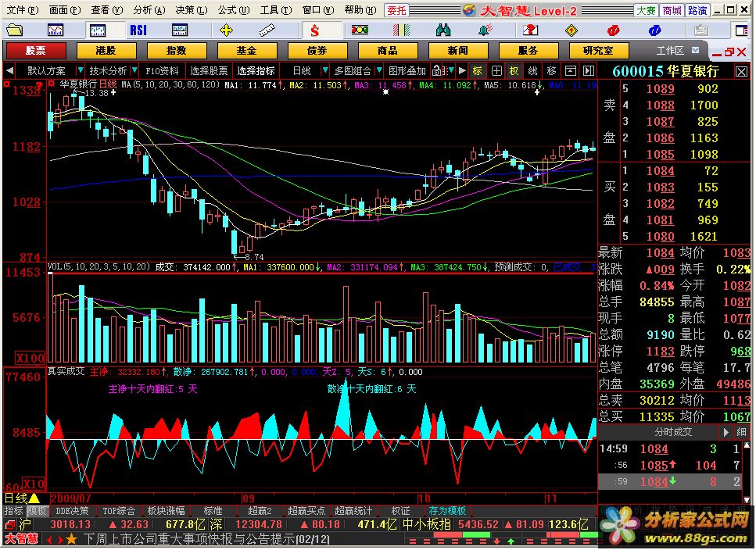Select the 板块涨幅 bottom tab
Viewport: 756px width, 550px height.
click(x=166, y=511)
